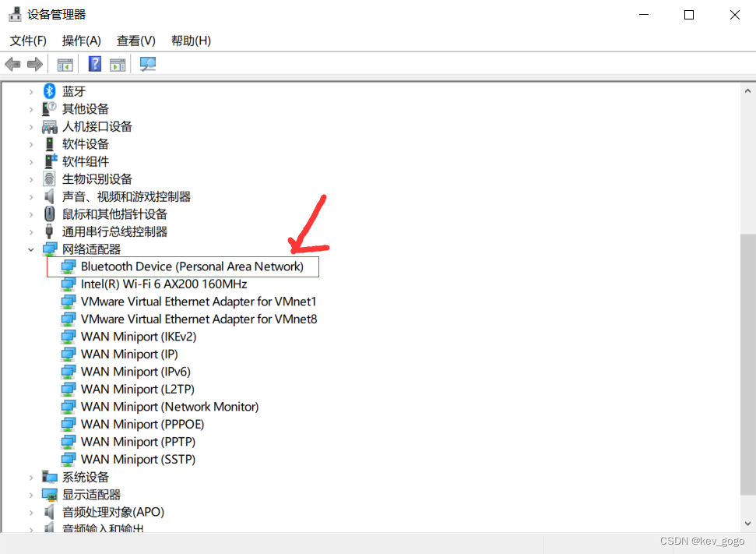The width and height of the screenshot is (756, 554).
Task: Show or hide the console tree icon
Action: coord(65,64)
